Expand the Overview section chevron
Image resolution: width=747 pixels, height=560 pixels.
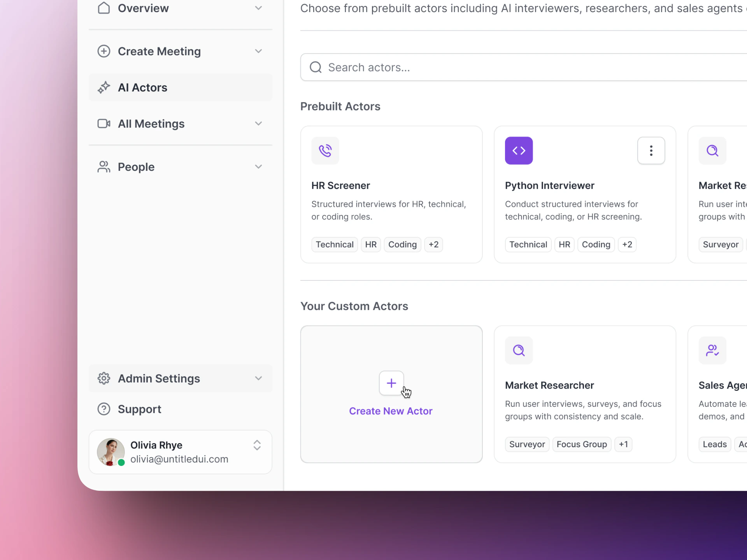coord(258,8)
